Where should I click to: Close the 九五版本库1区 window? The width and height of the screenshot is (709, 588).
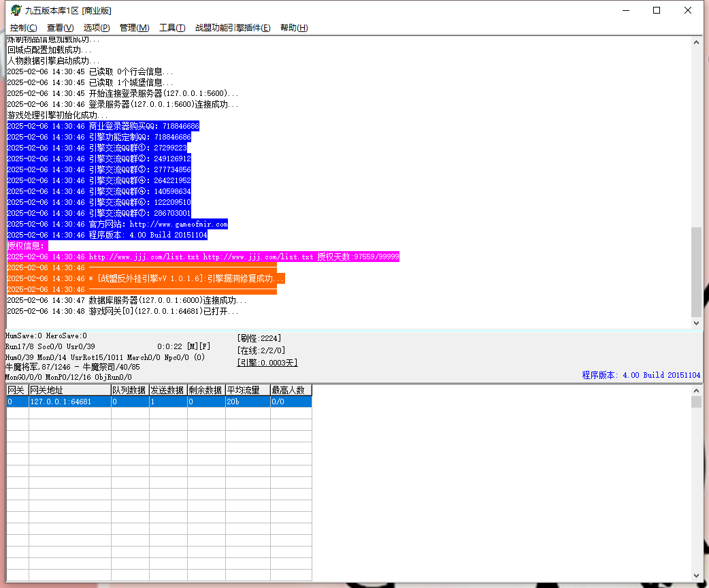(x=688, y=10)
